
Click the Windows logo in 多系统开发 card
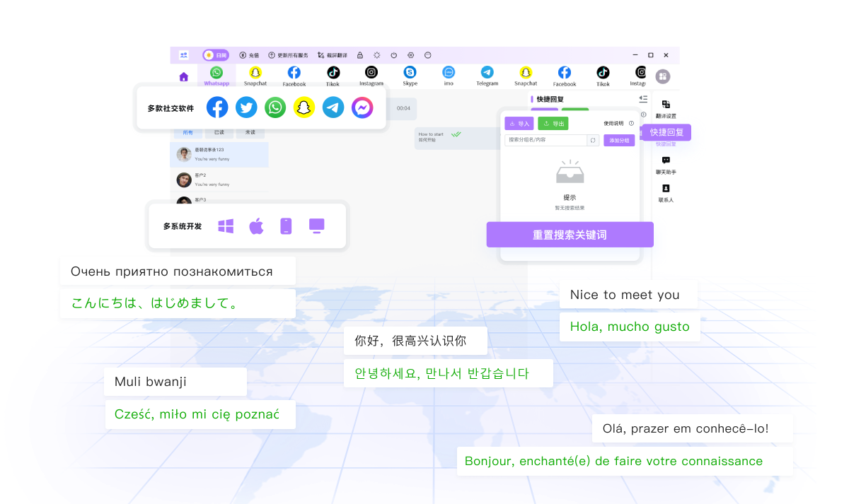[x=226, y=226]
